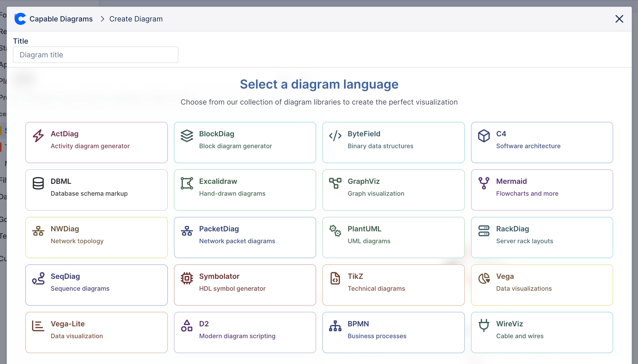
Task: Click the WireViz plug icon
Action: pos(483,326)
